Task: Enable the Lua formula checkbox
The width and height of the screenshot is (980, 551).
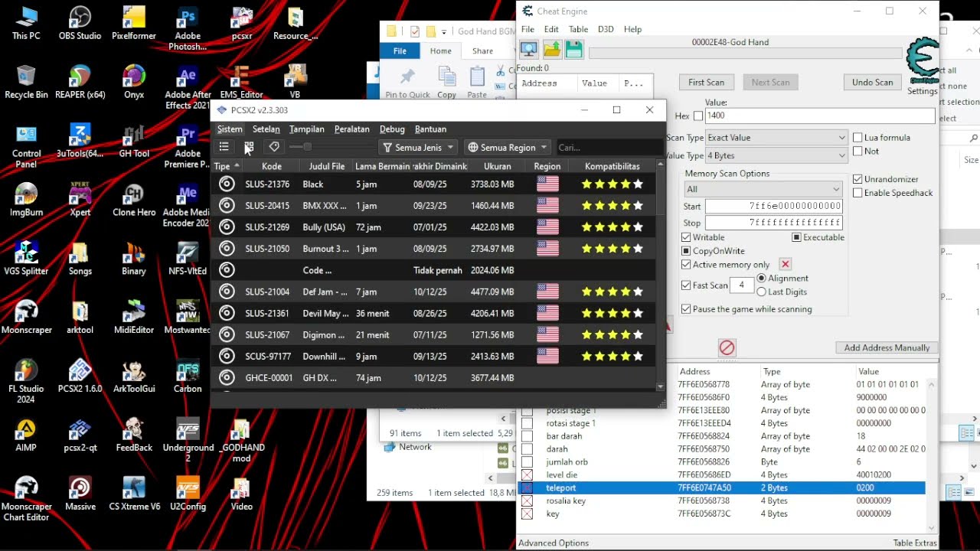Action: coord(857,138)
